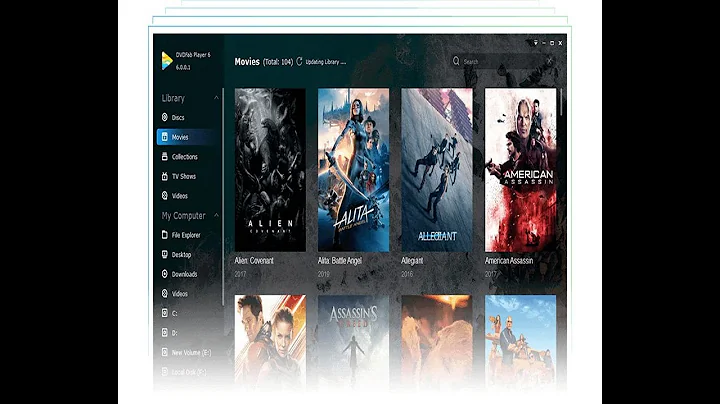Click the My Computer Videos icon
The width and height of the screenshot is (720, 404).
click(x=164, y=293)
